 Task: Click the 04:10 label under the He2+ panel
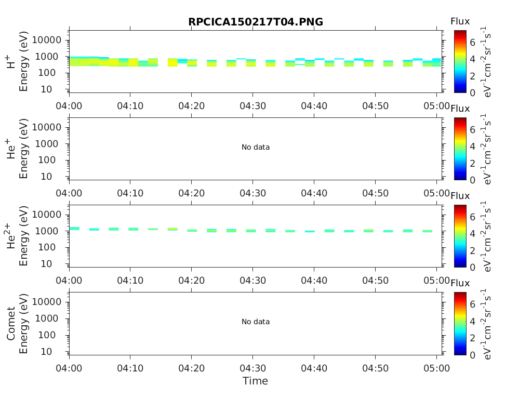130,280
